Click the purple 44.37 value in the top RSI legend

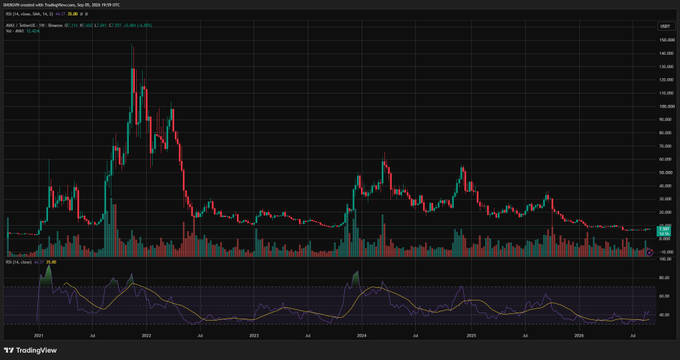point(60,14)
